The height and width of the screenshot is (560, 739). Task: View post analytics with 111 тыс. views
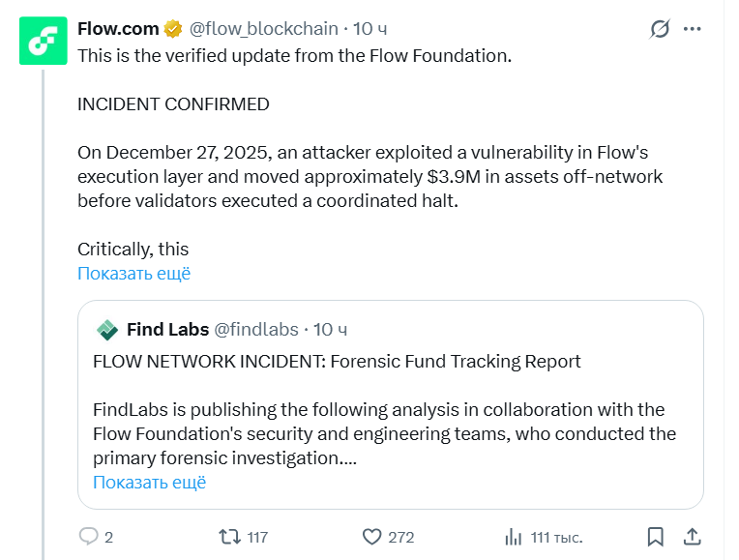tap(513, 536)
